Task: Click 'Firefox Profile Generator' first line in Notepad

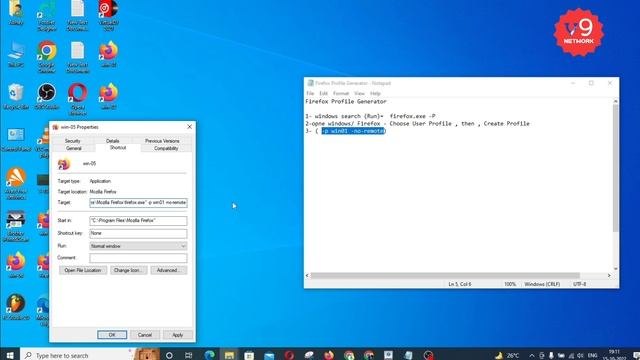Action: pyautogui.click(x=346, y=101)
